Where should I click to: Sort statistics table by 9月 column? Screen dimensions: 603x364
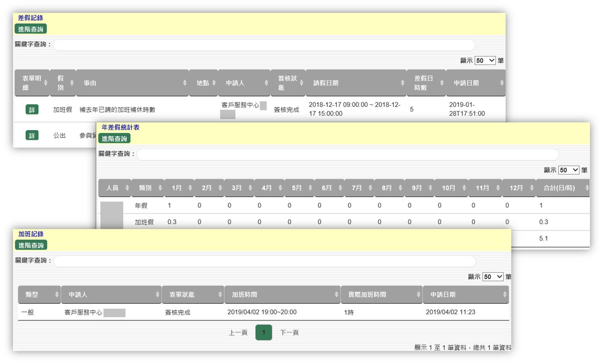pyautogui.click(x=420, y=188)
